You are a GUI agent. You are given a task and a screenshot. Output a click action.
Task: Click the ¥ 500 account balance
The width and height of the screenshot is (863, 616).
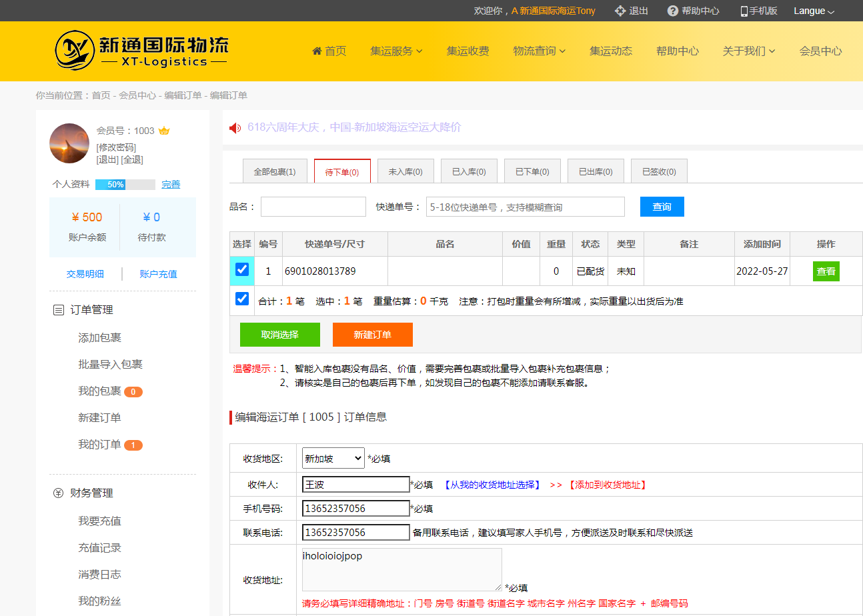87,217
